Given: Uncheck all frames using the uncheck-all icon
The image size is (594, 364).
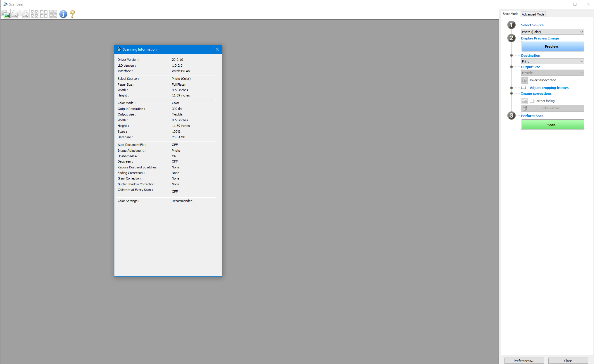Looking at the screenshot, I should pyautogui.click(x=43, y=14).
